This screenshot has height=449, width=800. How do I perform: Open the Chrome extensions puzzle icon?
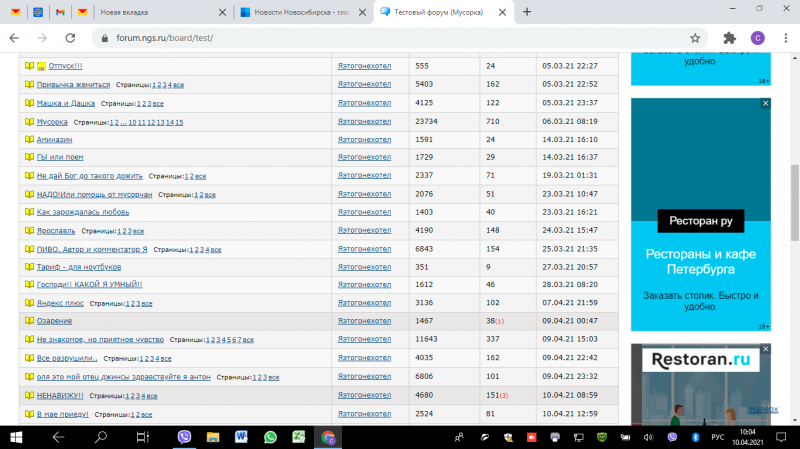(730, 38)
